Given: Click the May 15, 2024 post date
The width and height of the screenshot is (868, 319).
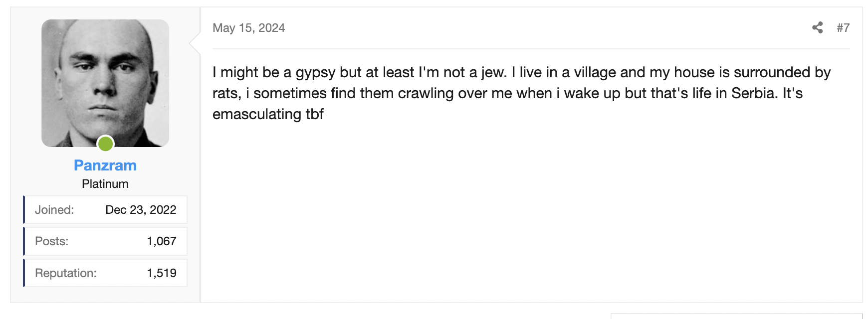Looking at the screenshot, I should tap(248, 28).
